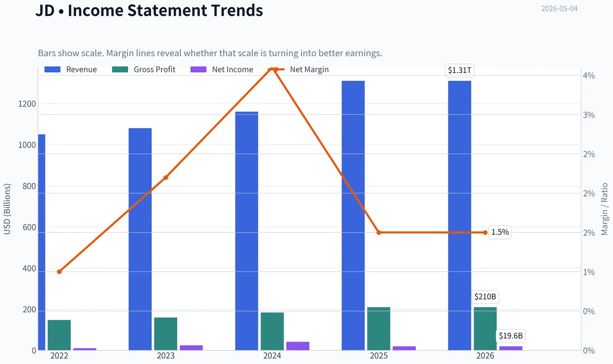Screen dimensions: 613x364
Task: Click the 1000 tick on left axis
Action: point(27,145)
